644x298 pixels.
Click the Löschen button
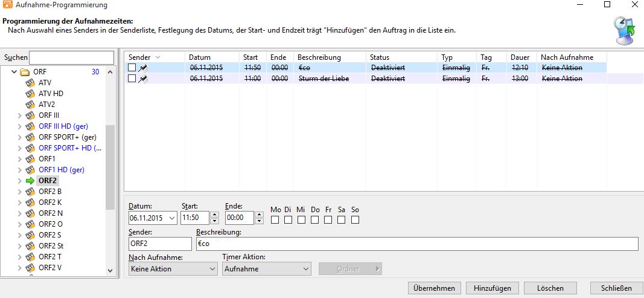coord(550,288)
